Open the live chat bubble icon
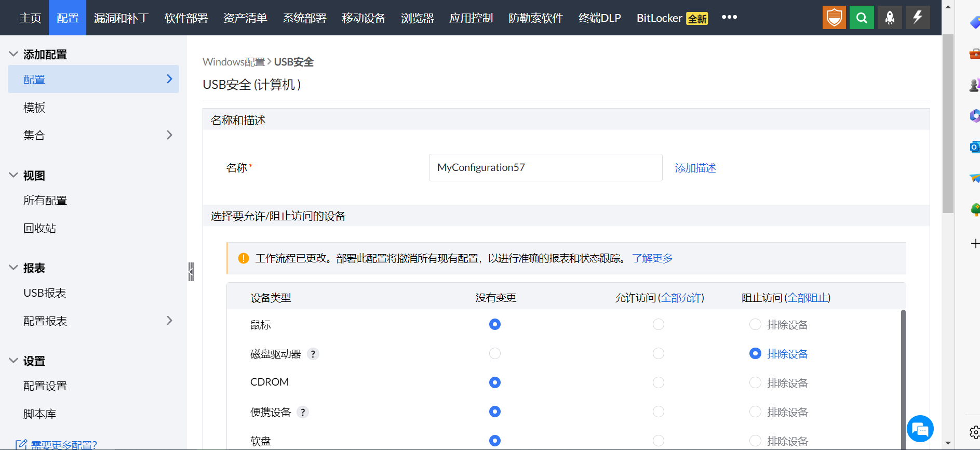 click(x=920, y=429)
